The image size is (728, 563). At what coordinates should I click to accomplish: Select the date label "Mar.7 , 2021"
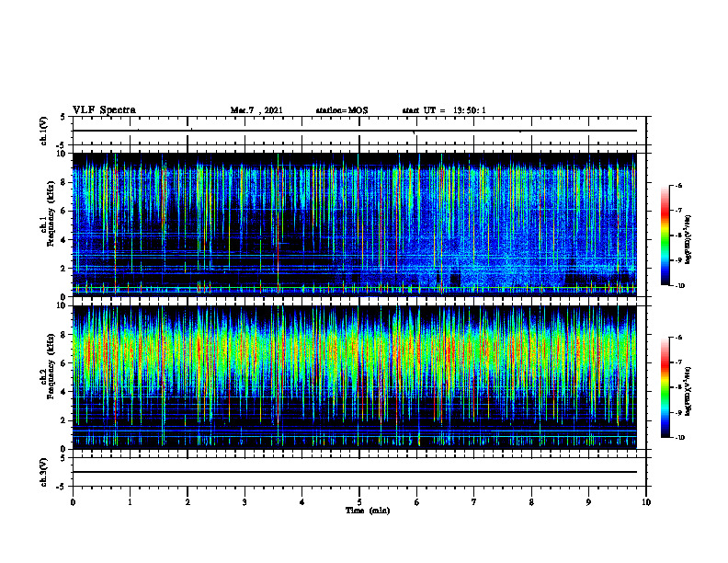256,110
